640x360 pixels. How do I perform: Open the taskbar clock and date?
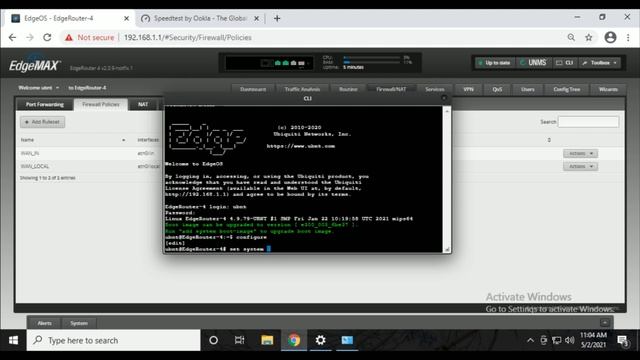tap(593, 340)
